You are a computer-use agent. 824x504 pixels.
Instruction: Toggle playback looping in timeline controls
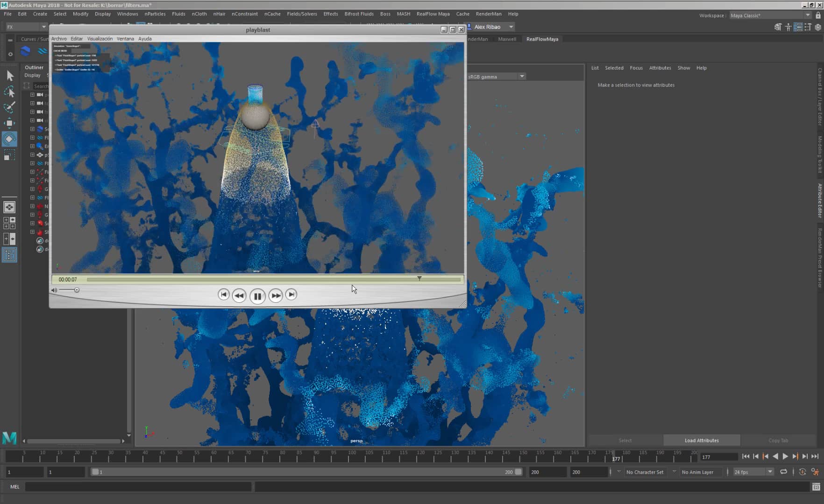coord(784,472)
